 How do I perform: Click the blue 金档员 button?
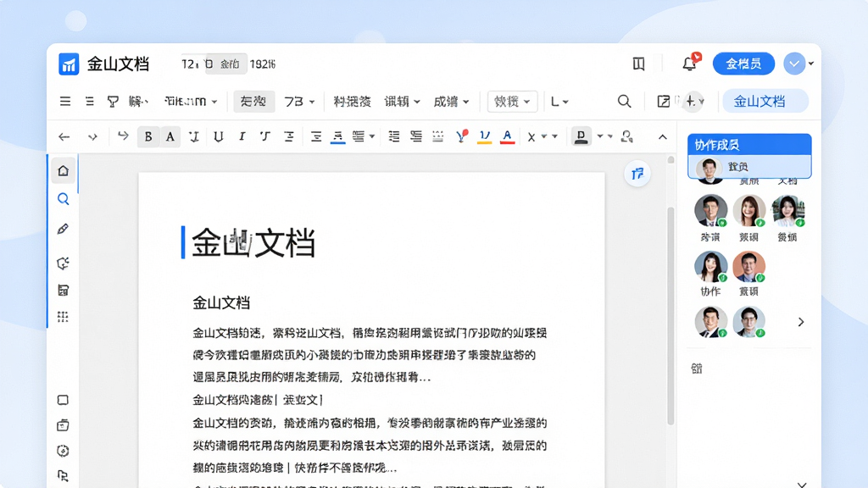pos(743,64)
